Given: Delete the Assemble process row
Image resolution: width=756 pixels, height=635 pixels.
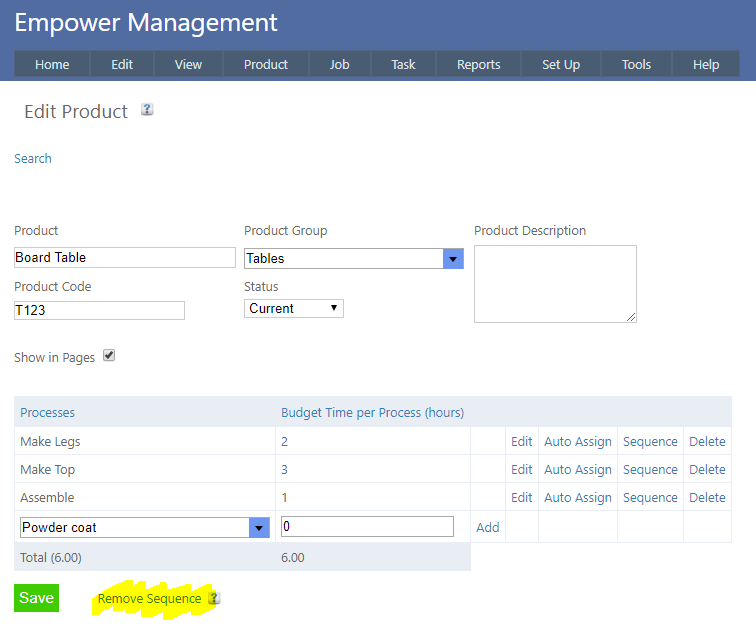Looking at the screenshot, I should tap(707, 497).
